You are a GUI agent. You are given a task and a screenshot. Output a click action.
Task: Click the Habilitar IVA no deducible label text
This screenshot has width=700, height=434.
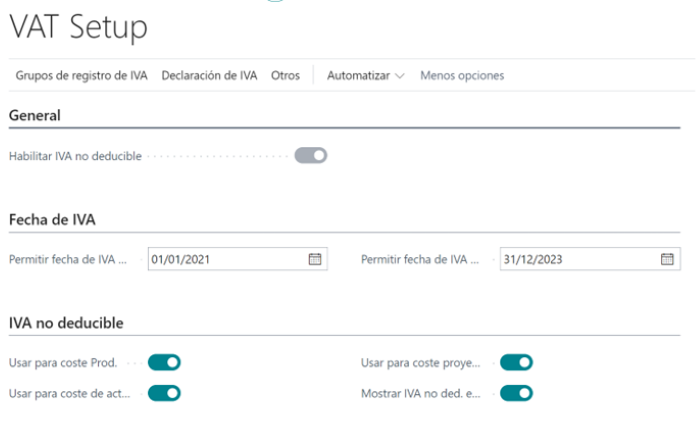75,157
